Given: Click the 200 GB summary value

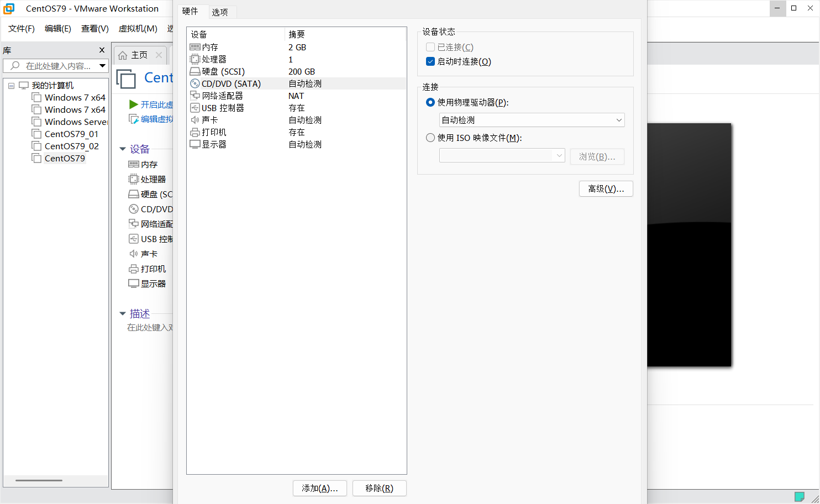Looking at the screenshot, I should (x=302, y=71).
